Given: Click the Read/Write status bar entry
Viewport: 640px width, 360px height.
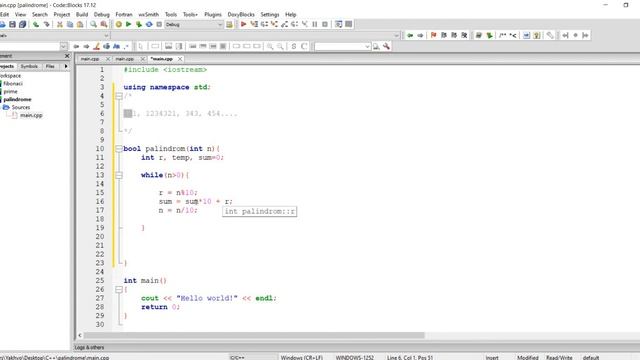Looking at the screenshot, I should tap(559, 358).
